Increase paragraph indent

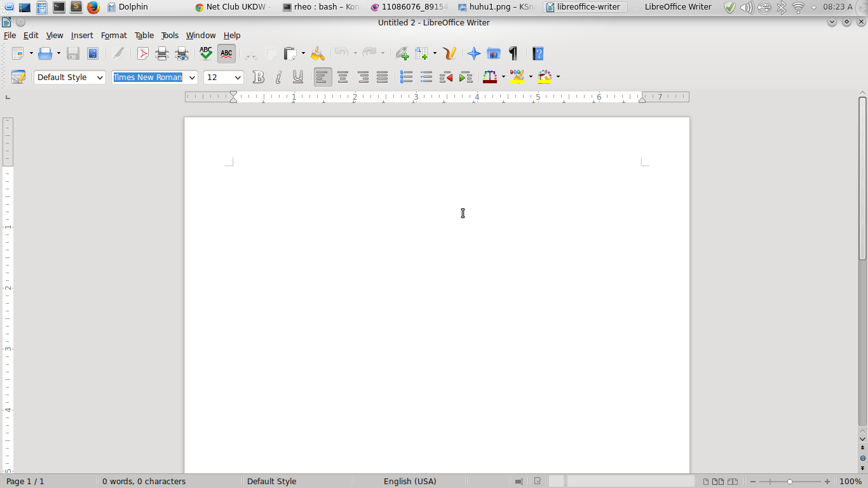pyautogui.click(x=466, y=77)
